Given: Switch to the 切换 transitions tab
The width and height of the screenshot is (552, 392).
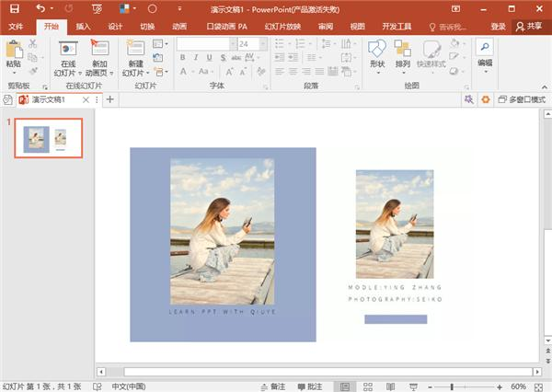Looking at the screenshot, I should click(147, 27).
